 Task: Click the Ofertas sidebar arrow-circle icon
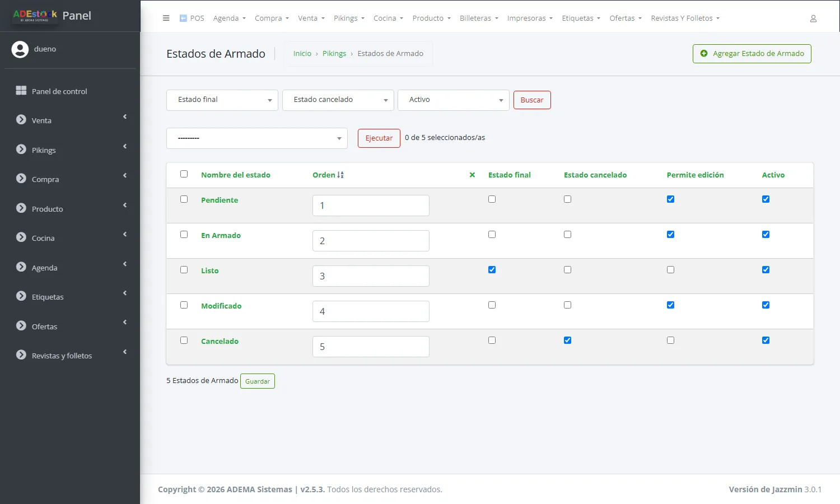coord(21,326)
